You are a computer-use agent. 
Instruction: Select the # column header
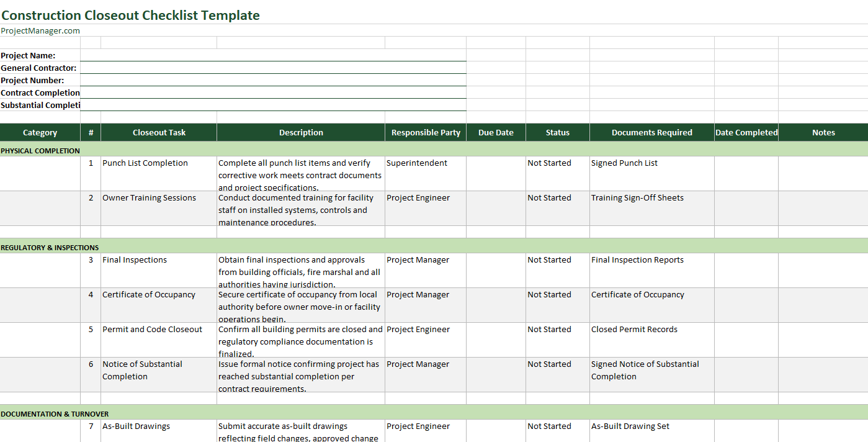(x=91, y=132)
